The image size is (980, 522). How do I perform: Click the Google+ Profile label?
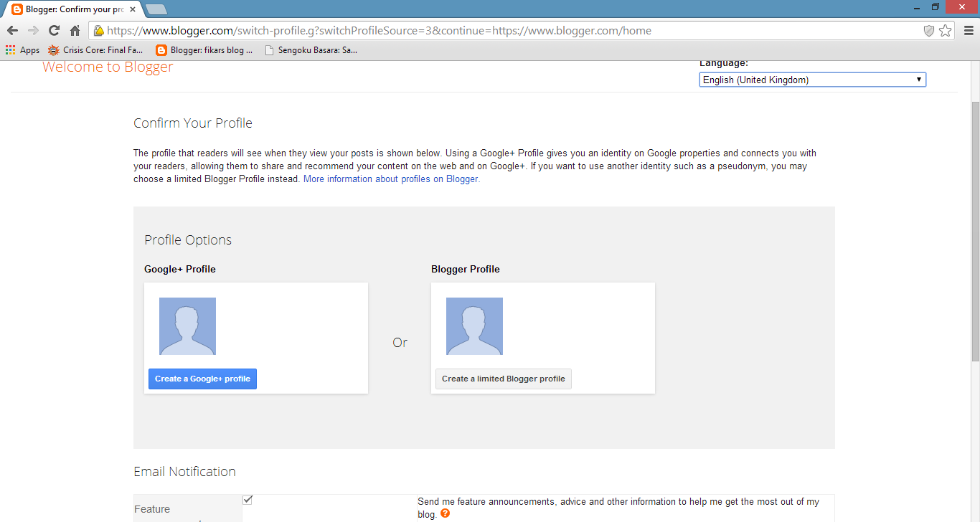[180, 269]
